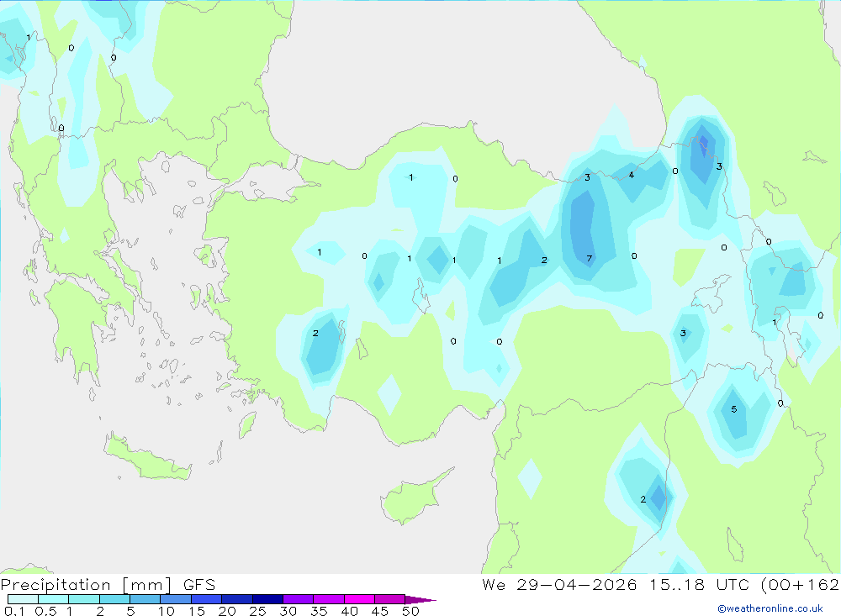
Task: Click the precipitation value '7' on the map
Action: click(589, 259)
